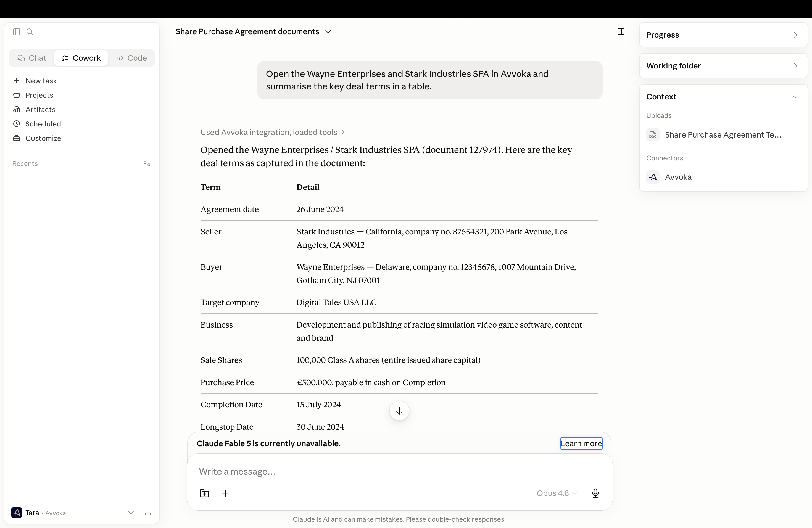Viewport: 812px width, 528px height.
Task: Toggle the left sidebar panel icon
Action: [x=16, y=32]
